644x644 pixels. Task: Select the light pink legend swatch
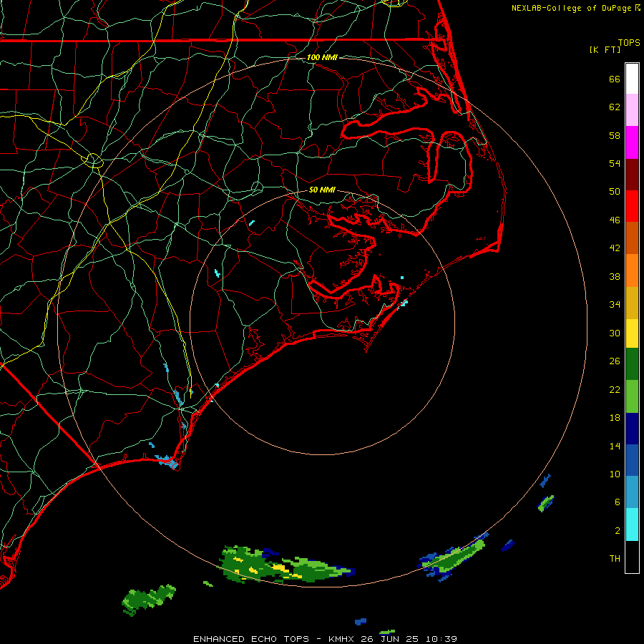pos(632,110)
